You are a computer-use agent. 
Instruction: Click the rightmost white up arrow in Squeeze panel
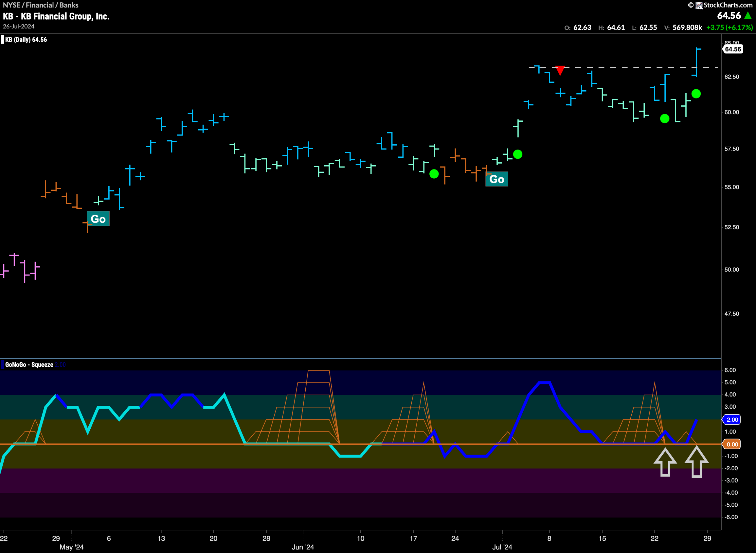696,463
